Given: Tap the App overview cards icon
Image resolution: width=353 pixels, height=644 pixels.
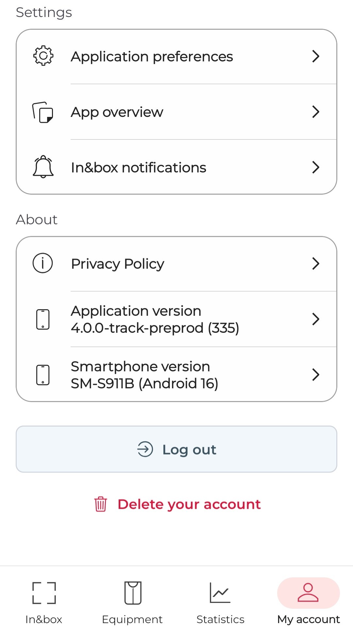Looking at the screenshot, I should (43, 112).
